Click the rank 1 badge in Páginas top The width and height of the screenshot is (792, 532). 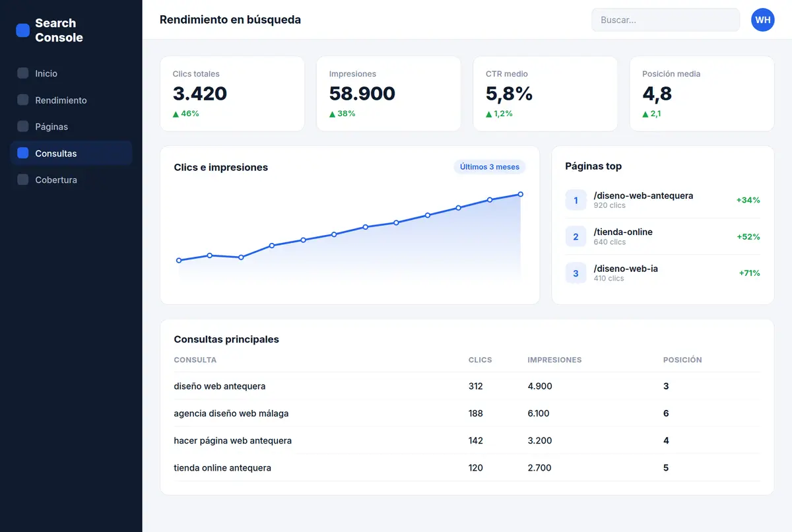(x=576, y=200)
